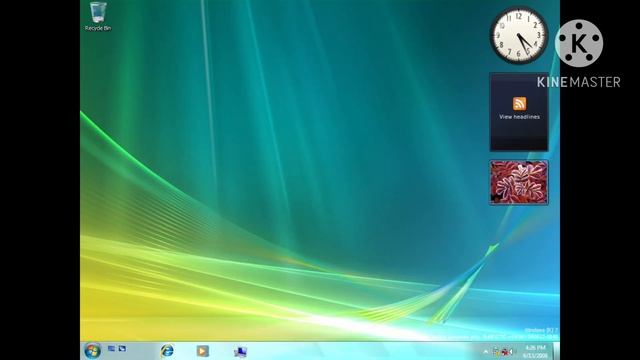
Task: Open the computer monitors taskbar icon
Action: tap(240, 351)
